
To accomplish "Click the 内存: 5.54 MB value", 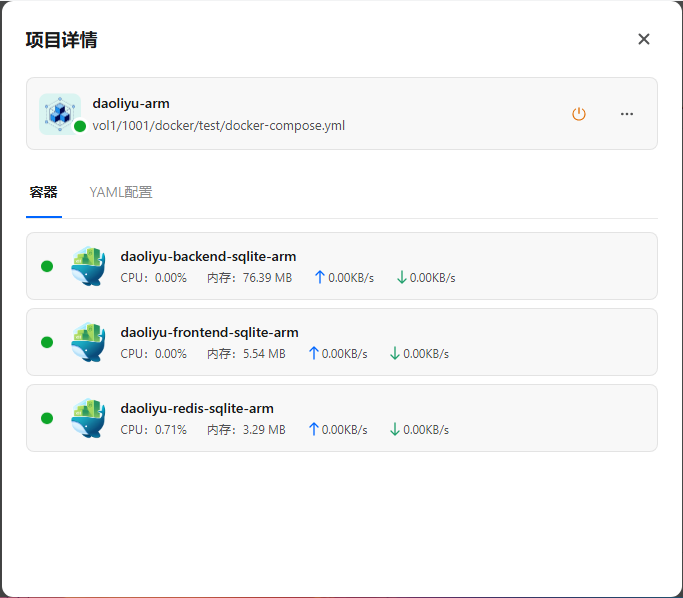I will tap(246, 354).
